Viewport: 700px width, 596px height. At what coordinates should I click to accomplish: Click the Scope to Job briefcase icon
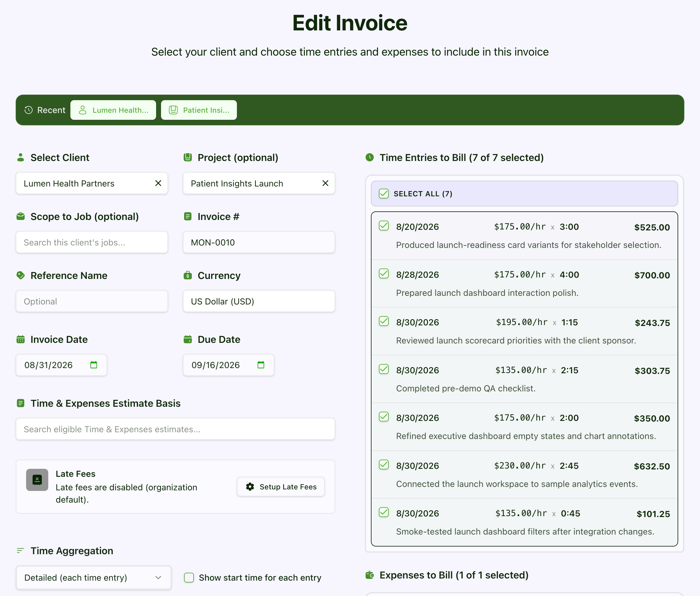(x=21, y=217)
